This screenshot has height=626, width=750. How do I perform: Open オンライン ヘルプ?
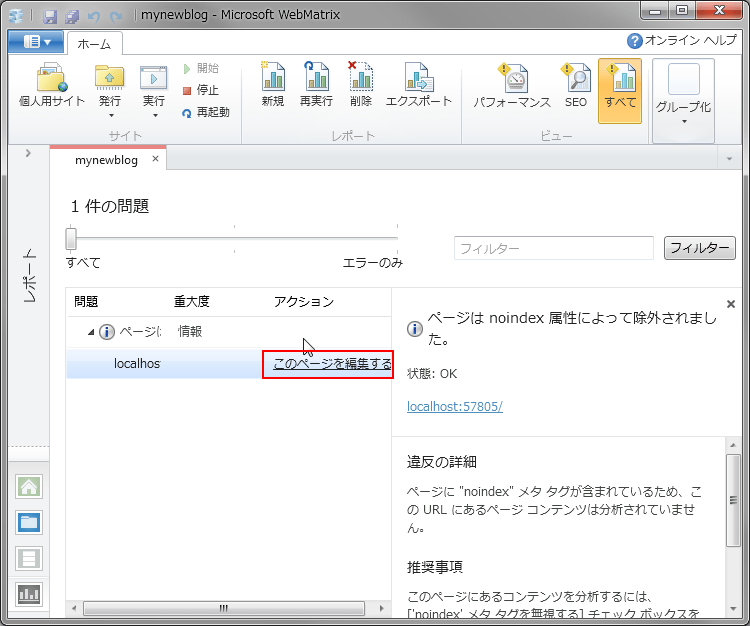[x=682, y=41]
